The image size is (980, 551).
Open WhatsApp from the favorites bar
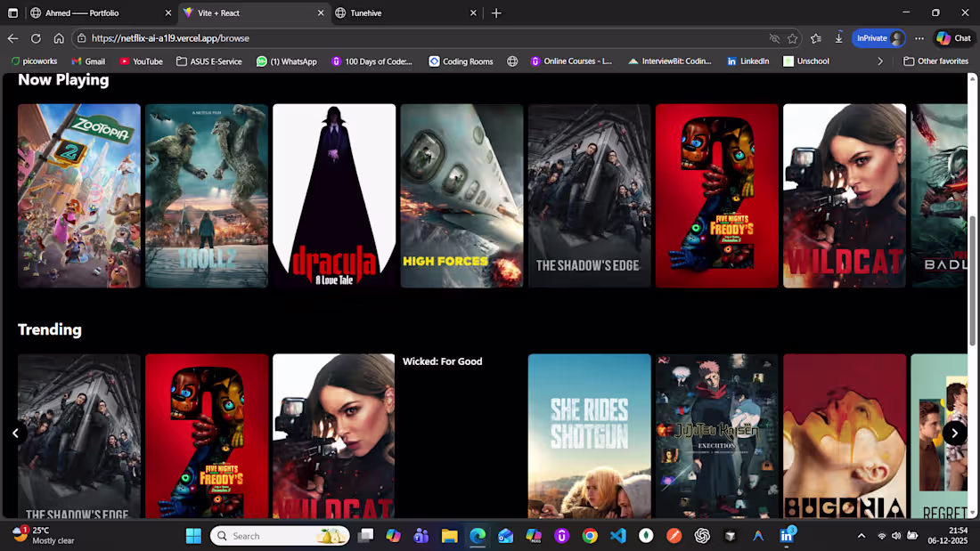pyautogui.click(x=287, y=61)
